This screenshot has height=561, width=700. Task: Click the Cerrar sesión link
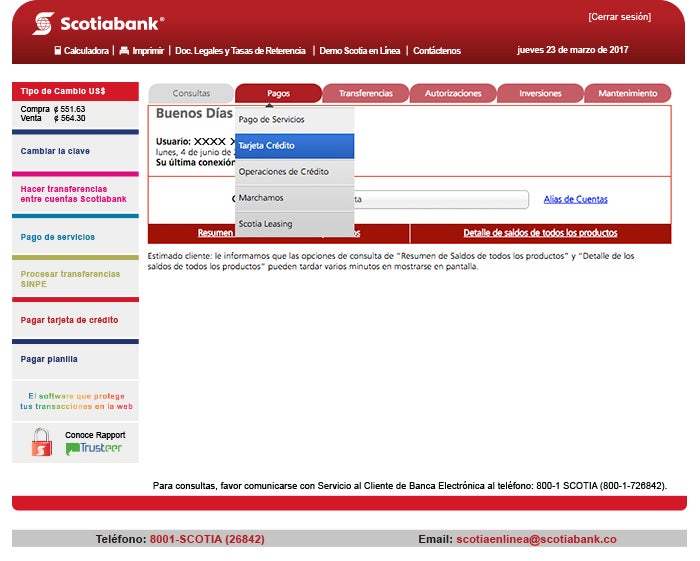coord(618,17)
